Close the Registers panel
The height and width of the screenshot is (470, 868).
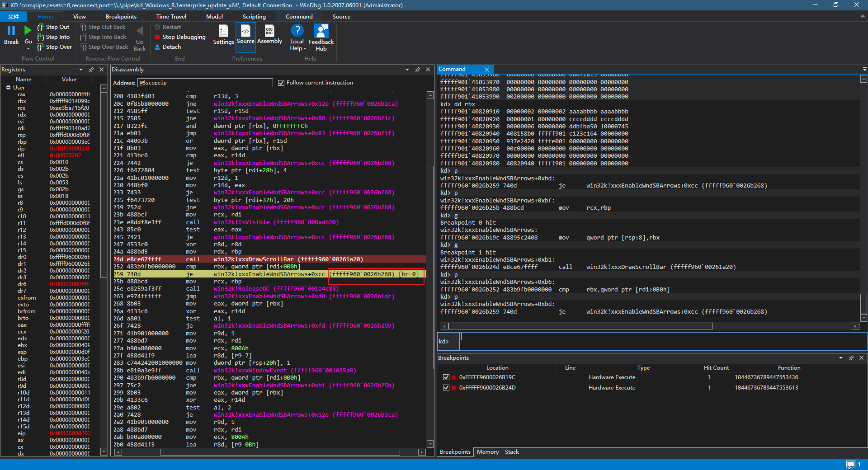pos(102,70)
